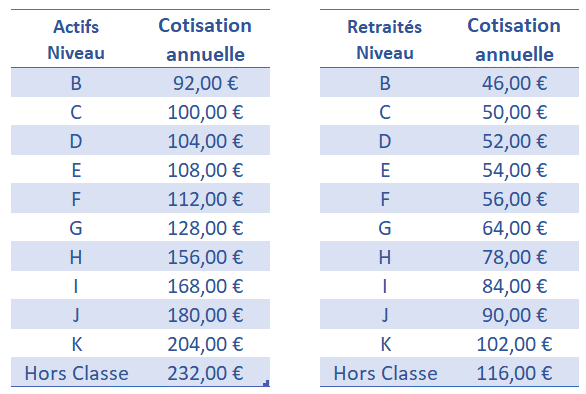Click the 92,00 € cell
Image resolution: width=586 pixels, height=394 pixels.
206,83
